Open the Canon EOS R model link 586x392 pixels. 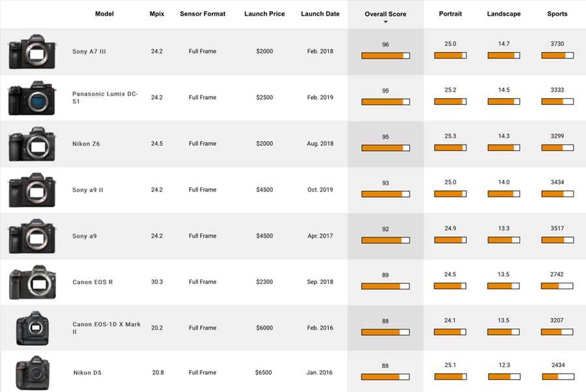93,283
